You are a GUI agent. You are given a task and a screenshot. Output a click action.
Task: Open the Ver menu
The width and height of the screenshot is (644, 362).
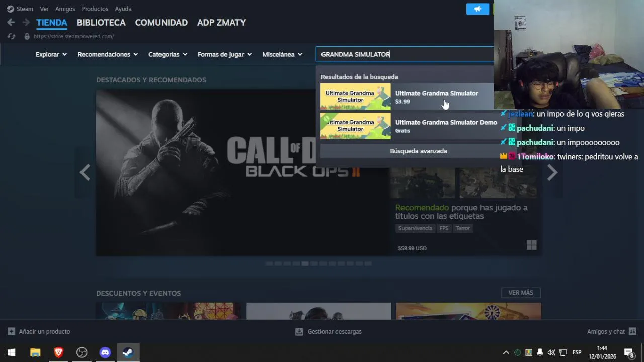pos(44,9)
